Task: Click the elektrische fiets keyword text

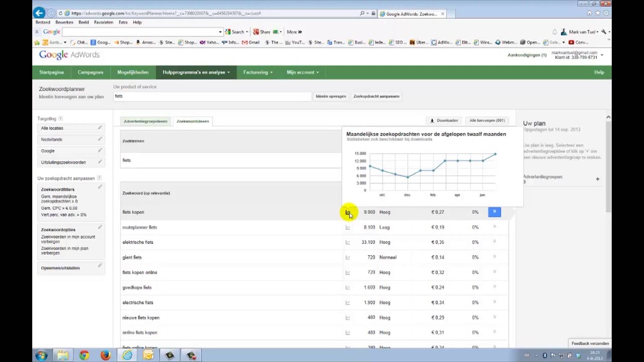Action: 137,242
